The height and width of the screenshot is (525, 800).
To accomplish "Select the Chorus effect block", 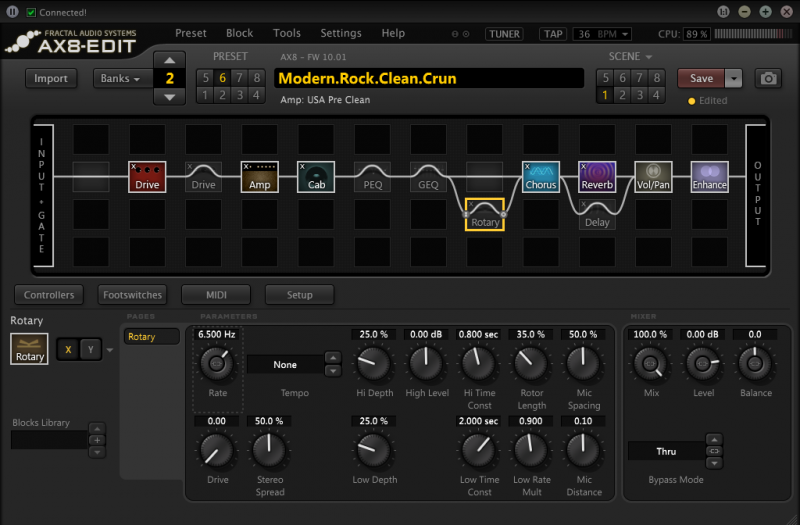I will point(541,176).
